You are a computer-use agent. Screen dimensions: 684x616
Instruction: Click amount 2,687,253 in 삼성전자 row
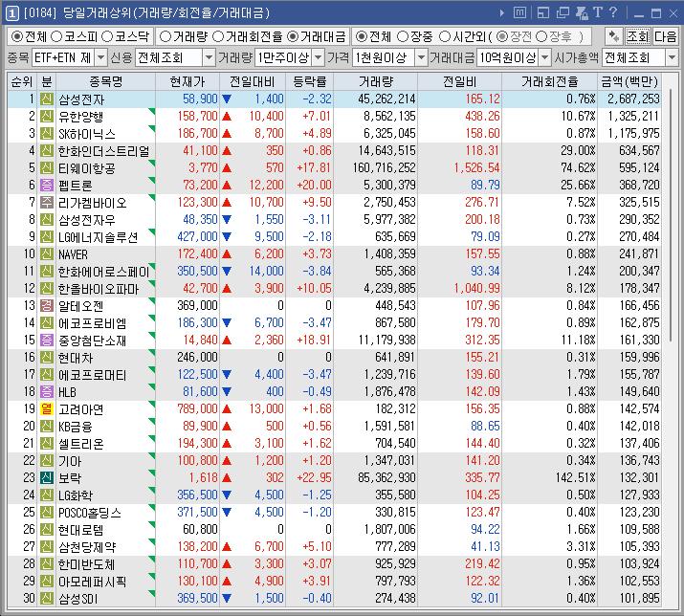pyautogui.click(x=633, y=99)
